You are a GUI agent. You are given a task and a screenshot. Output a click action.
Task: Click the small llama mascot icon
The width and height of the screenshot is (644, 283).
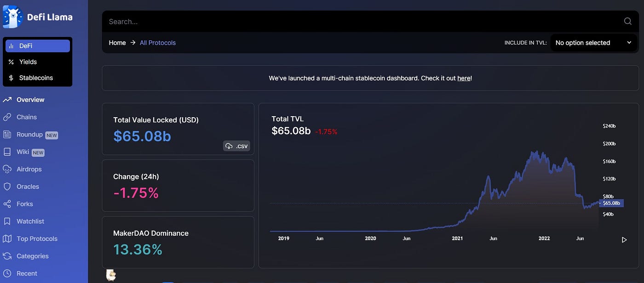[111, 275]
